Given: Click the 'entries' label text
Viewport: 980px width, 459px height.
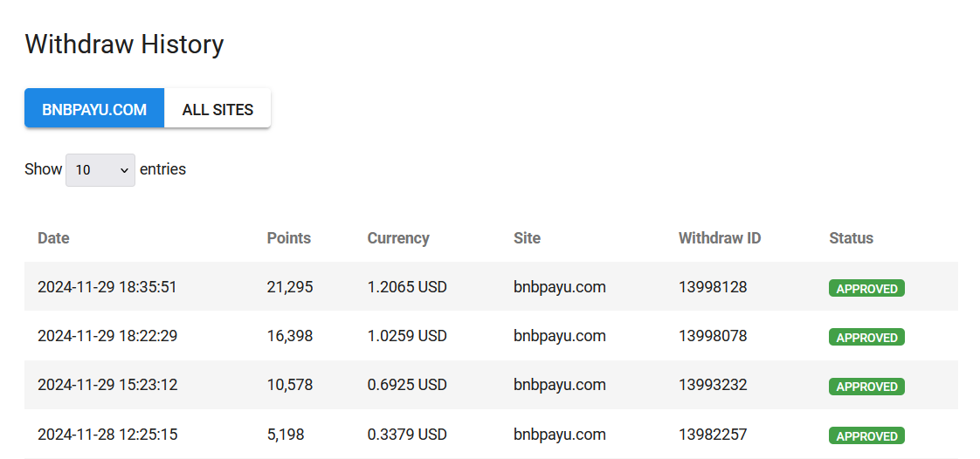Looking at the screenshot, I should (x=163, y=169).
